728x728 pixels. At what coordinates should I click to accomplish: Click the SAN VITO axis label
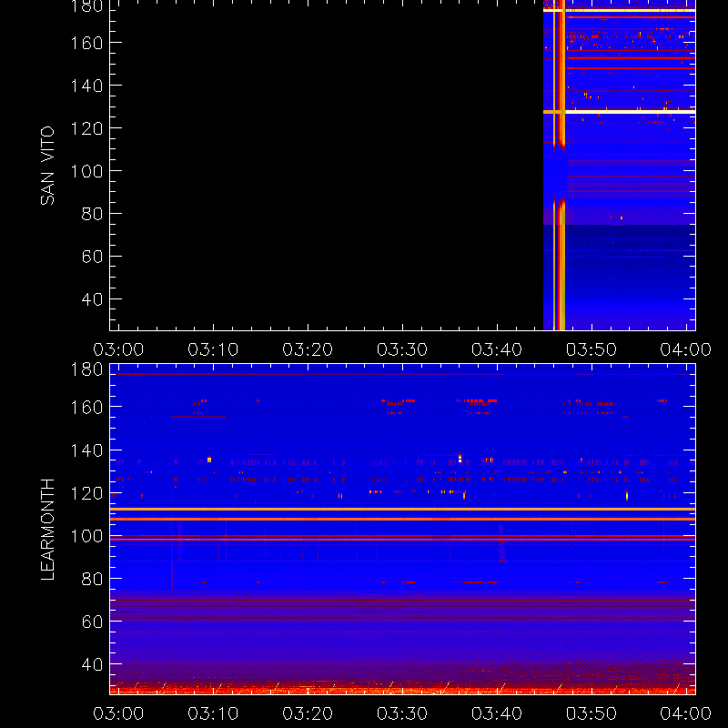pos(47,166)
